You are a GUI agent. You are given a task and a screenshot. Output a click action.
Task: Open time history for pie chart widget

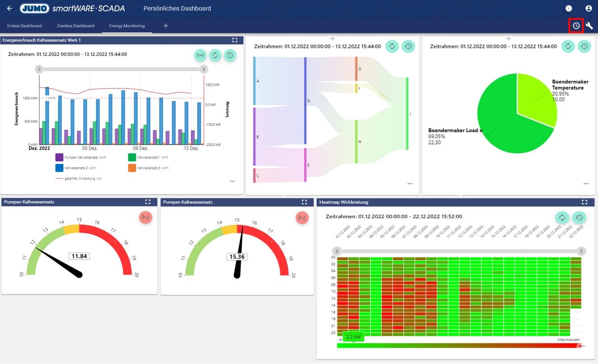(x=584, y=46)
